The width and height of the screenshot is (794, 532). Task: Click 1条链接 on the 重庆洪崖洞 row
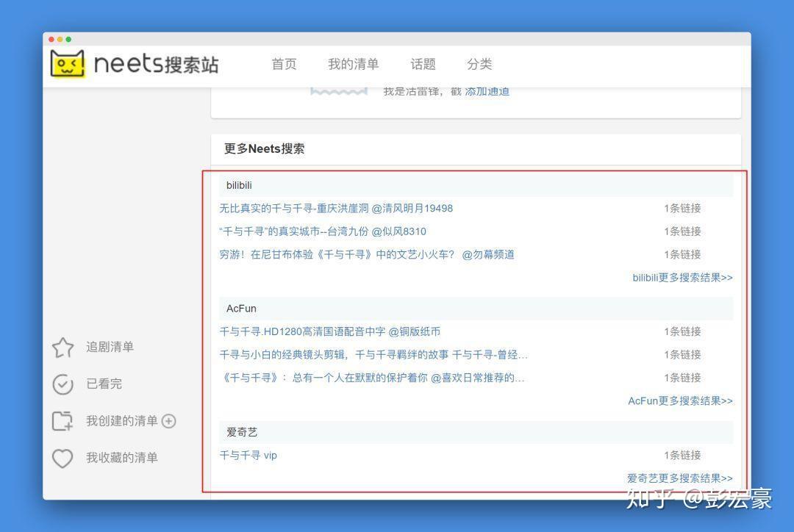(682, 209)
